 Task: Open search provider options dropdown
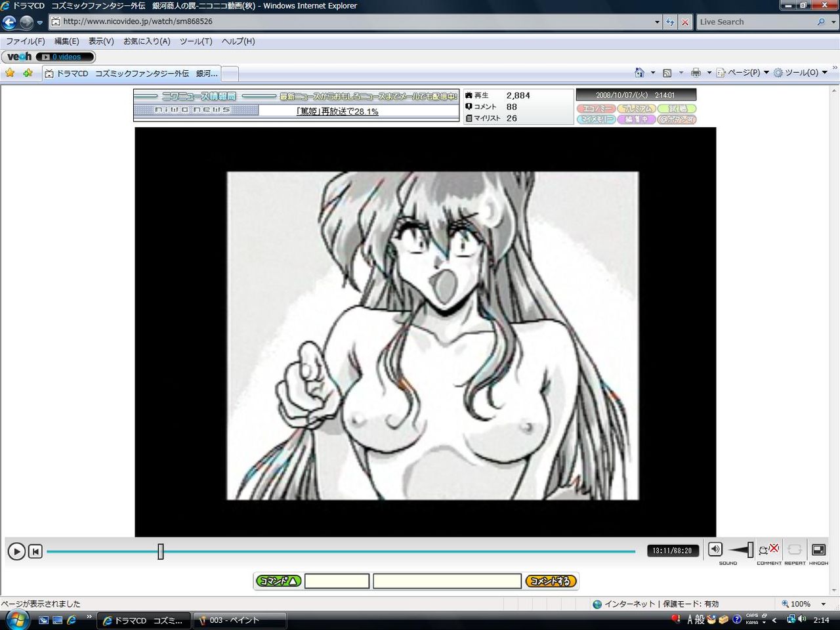point(833,22)
